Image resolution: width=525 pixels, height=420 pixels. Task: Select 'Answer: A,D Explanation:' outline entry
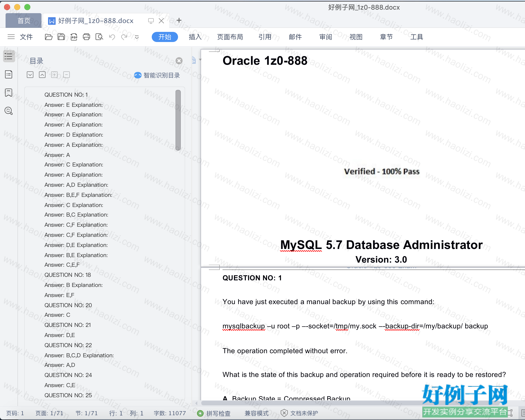click(x=76, y=185)
